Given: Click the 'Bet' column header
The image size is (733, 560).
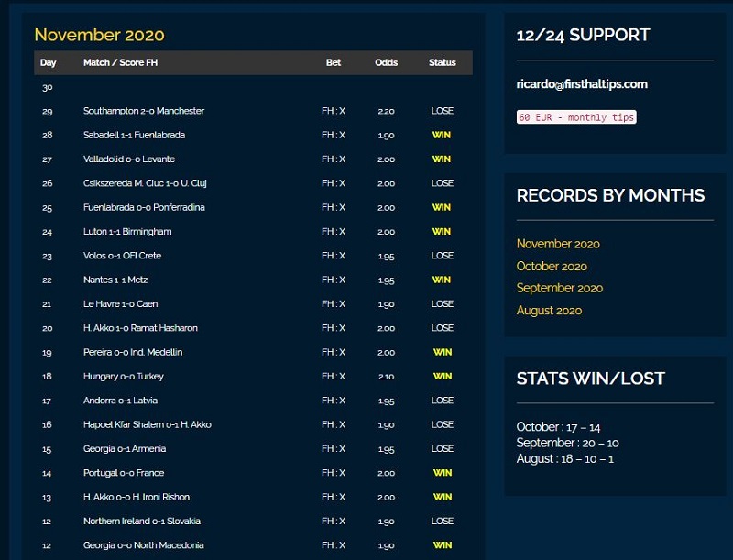Looking at the screenshot, I should point(334,62).
